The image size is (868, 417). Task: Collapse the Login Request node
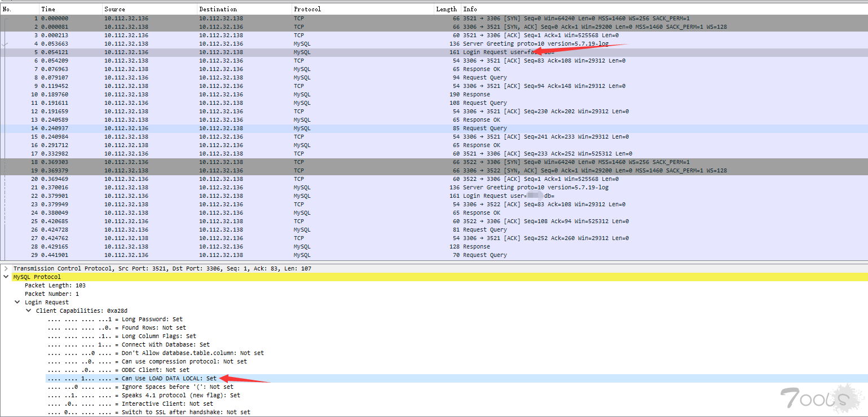(17, 302)
